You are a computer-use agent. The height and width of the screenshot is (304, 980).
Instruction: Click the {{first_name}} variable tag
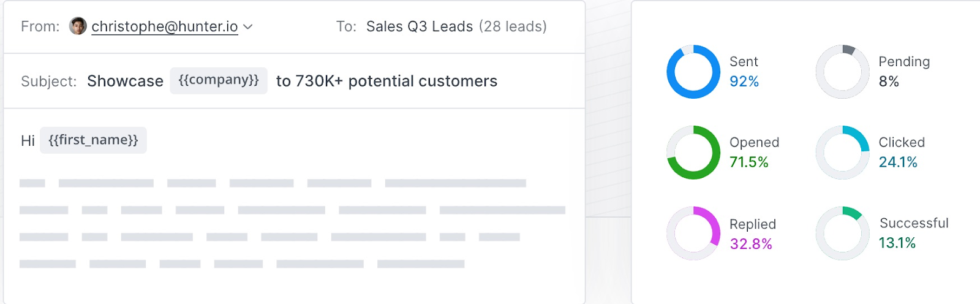[93, 140]
